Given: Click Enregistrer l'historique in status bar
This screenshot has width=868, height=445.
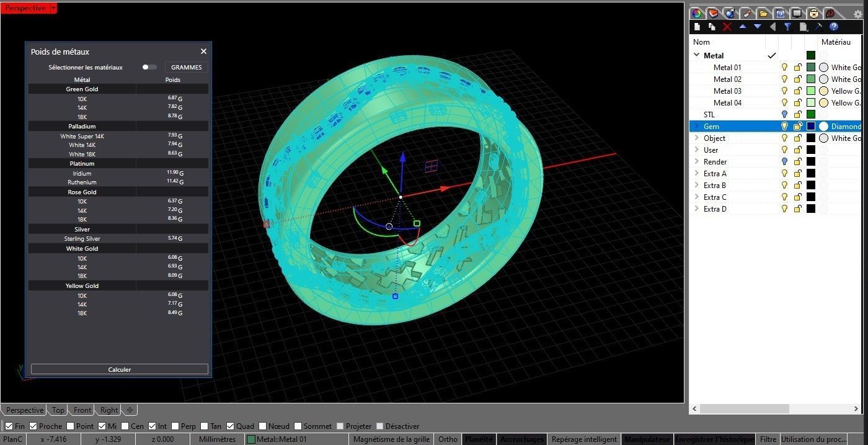Looking at the screenshot, I should (714, 439).
